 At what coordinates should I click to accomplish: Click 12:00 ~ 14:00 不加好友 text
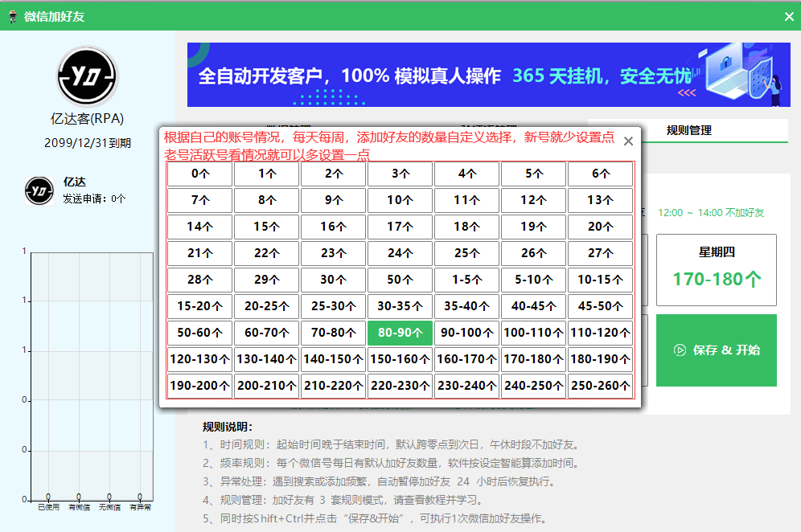711,213
